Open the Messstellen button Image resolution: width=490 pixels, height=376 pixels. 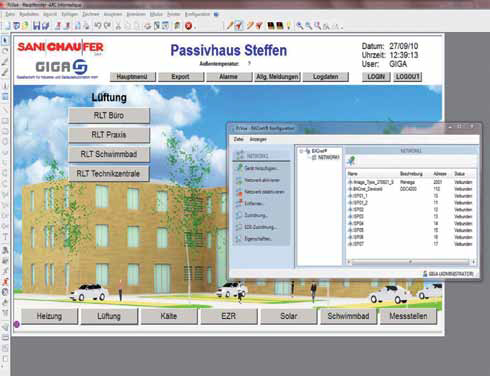408,316
